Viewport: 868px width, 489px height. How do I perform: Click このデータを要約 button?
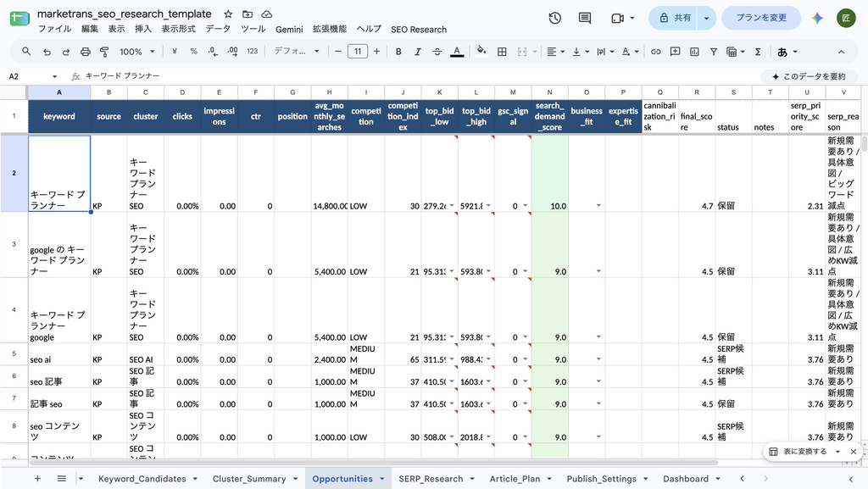pos(809,76)
